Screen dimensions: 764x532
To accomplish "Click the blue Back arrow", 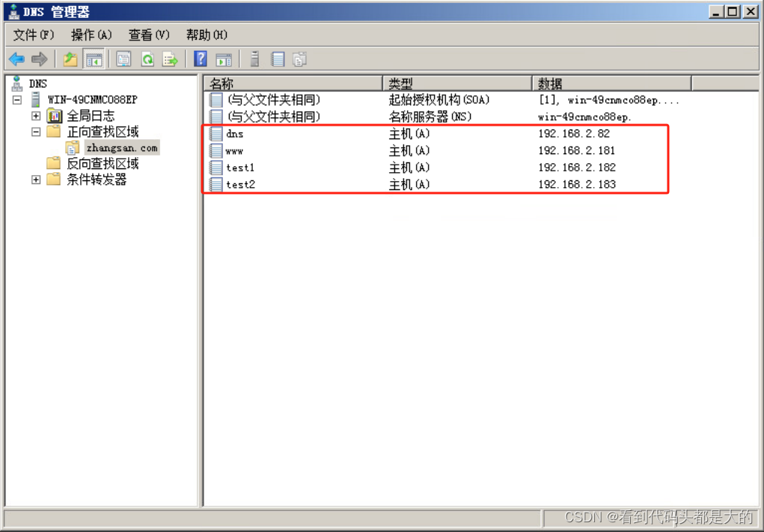I will 16,59.
